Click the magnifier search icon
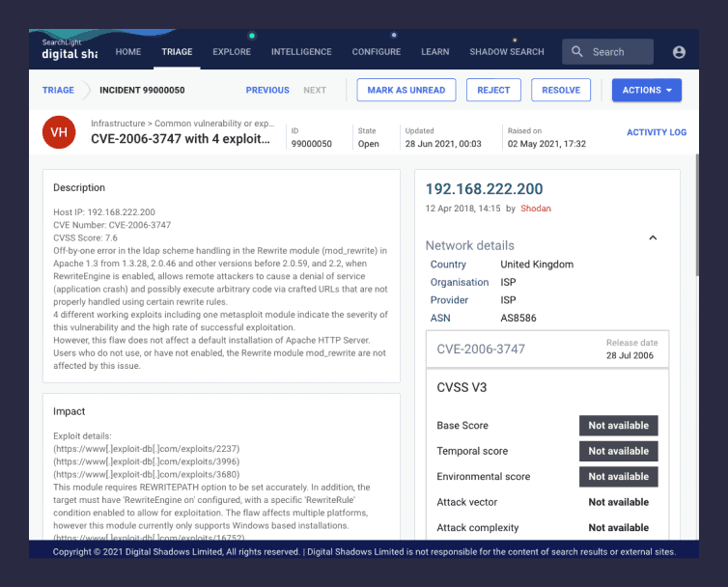Viewport: 728px width, 587px height. click(x=576, y=51)
